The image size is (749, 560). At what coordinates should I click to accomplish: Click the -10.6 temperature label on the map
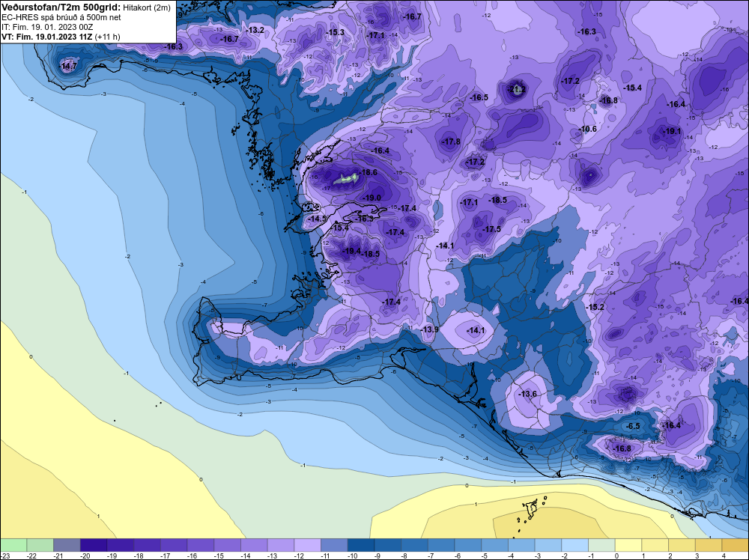coord(587,130)
